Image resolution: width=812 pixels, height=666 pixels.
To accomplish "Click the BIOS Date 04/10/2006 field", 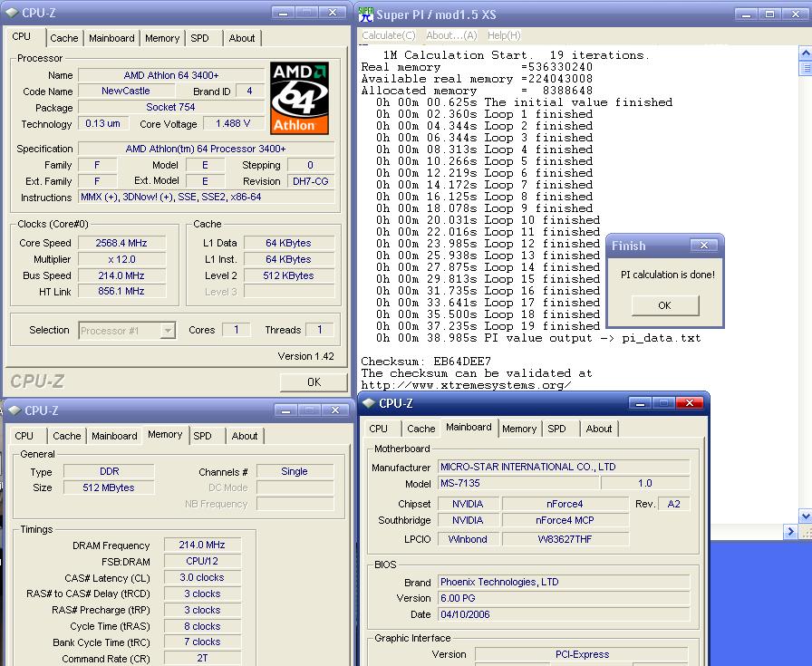I will pos(564,614).
